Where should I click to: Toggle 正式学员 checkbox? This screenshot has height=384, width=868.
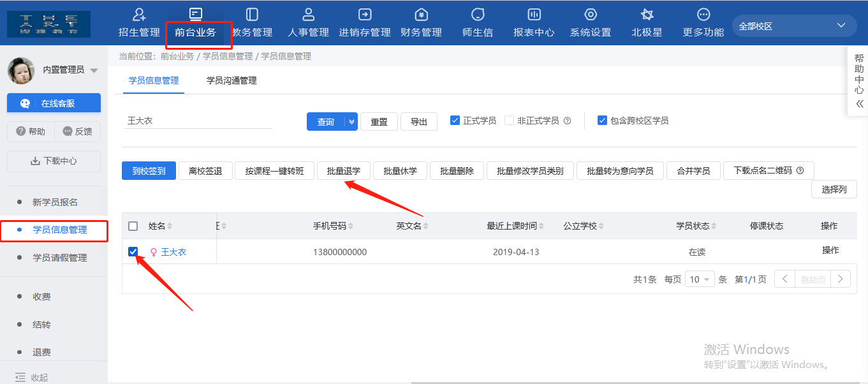(455, 121)
